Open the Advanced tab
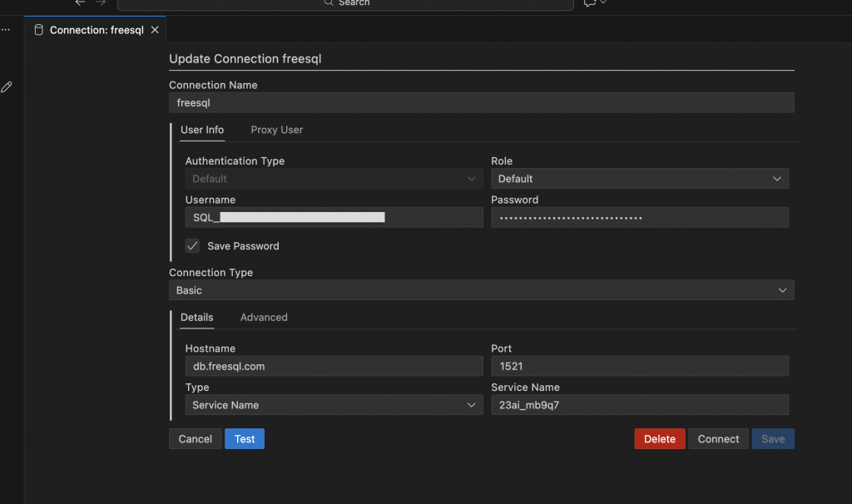Image resolution: width=852 pixels, height=504 pixels. pos(264,317)
